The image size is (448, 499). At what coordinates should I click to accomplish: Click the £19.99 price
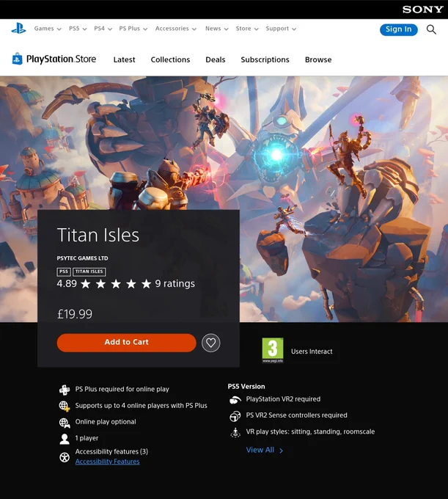[x=74, y=314]
